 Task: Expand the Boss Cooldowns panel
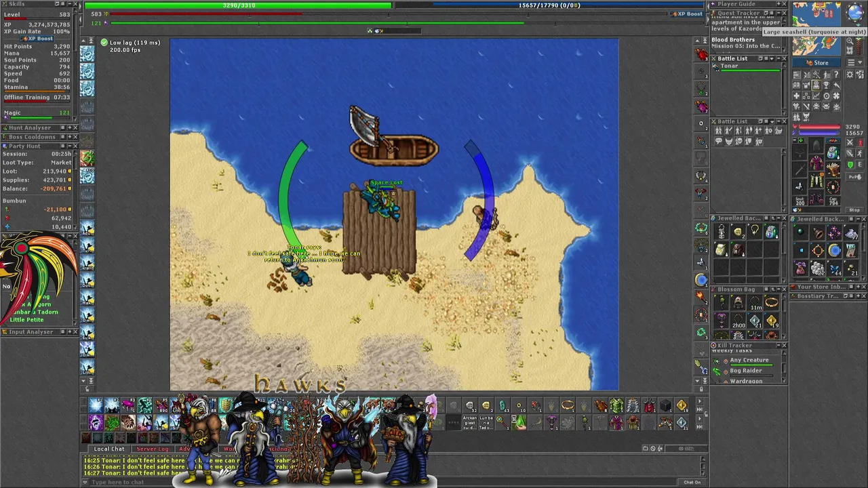(70, 137)
